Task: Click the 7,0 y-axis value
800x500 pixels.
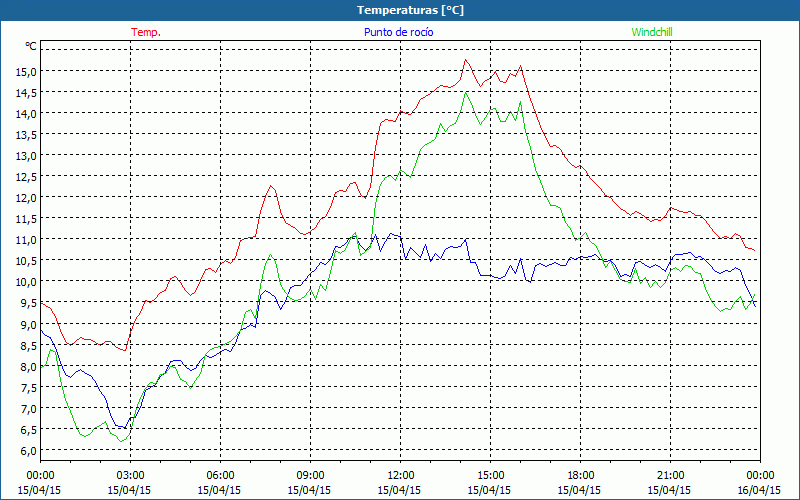Action: coord(29,409)
